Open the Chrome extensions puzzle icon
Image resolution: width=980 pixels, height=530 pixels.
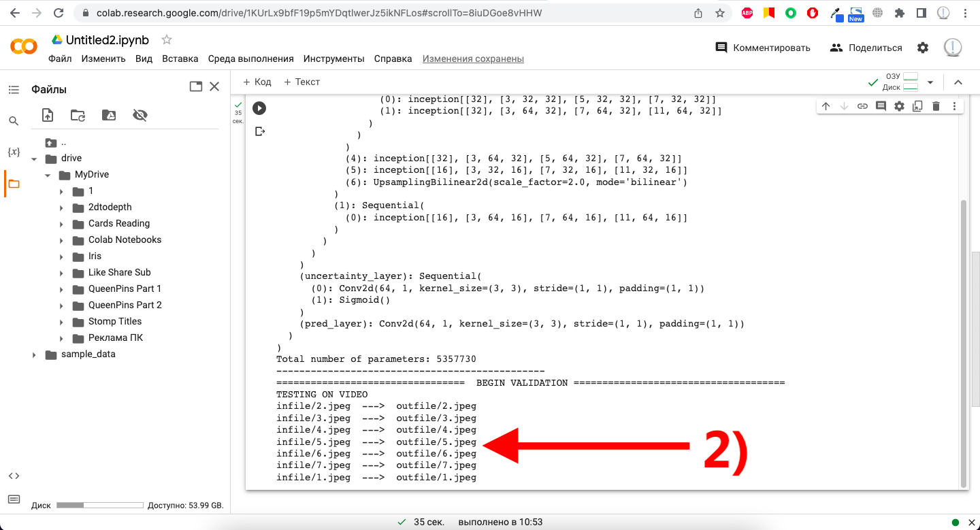pyautogui.click(x=900, y=13)
